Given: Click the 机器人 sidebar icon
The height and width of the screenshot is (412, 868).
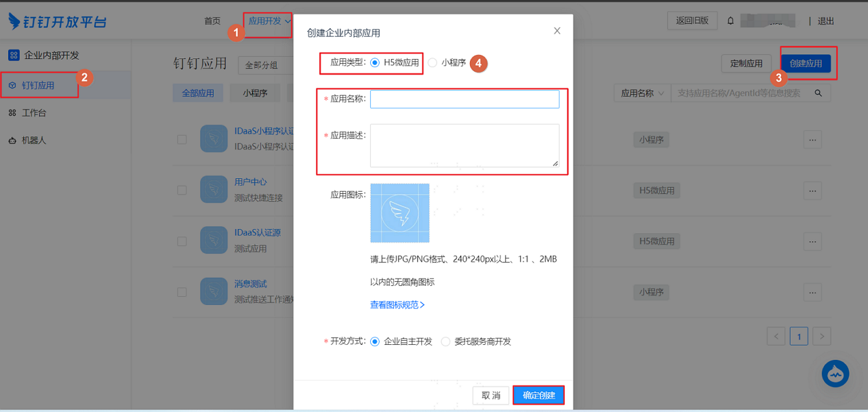Looking at the screenshot, I should [12, 140].
